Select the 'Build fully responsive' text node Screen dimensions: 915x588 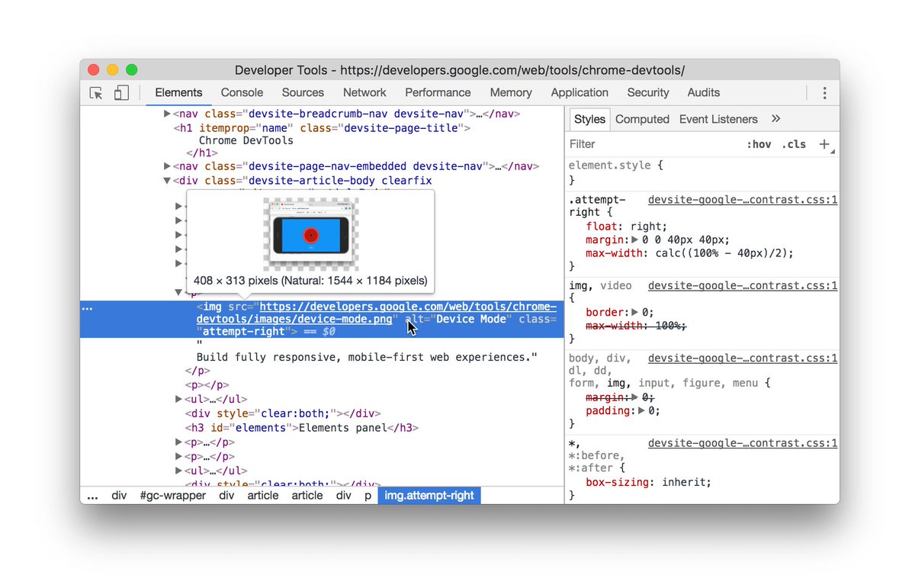pos(367,357)
